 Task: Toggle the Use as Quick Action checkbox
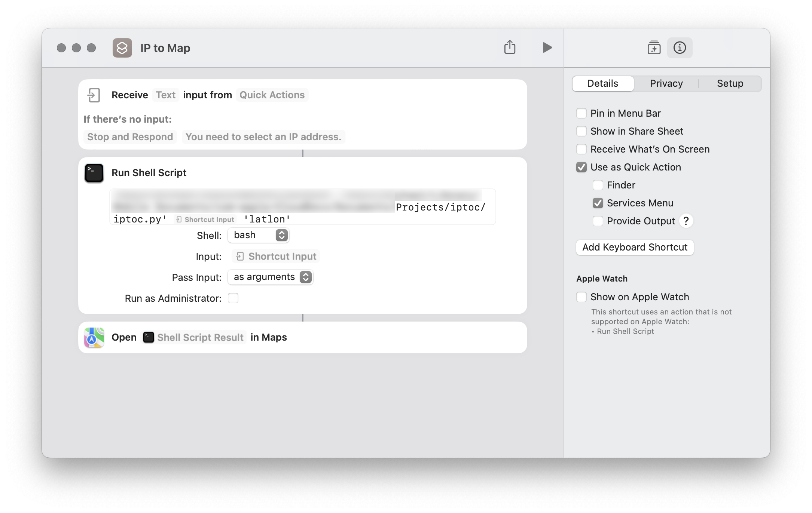coord(582,167)
